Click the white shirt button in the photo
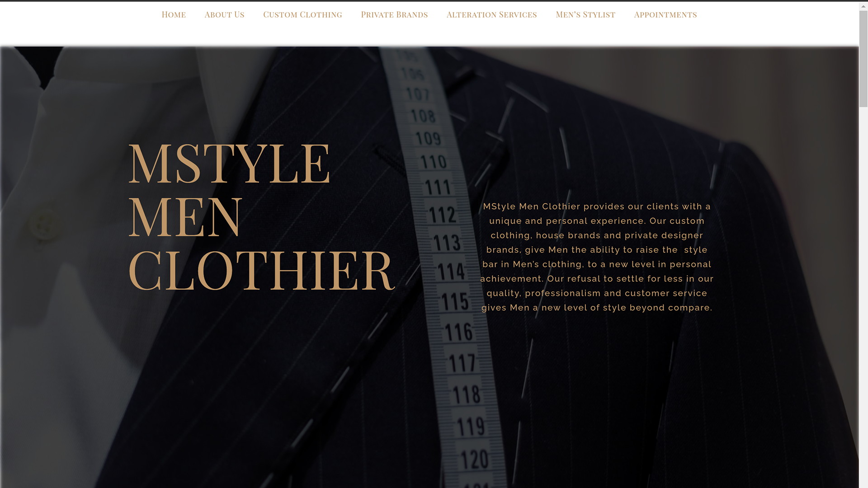Image resolution: width=868 pixels, height=488 pixels. coord(44,225)
